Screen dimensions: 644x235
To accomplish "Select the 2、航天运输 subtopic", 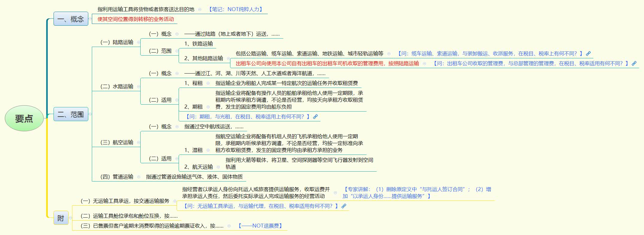I will point(198,167).
